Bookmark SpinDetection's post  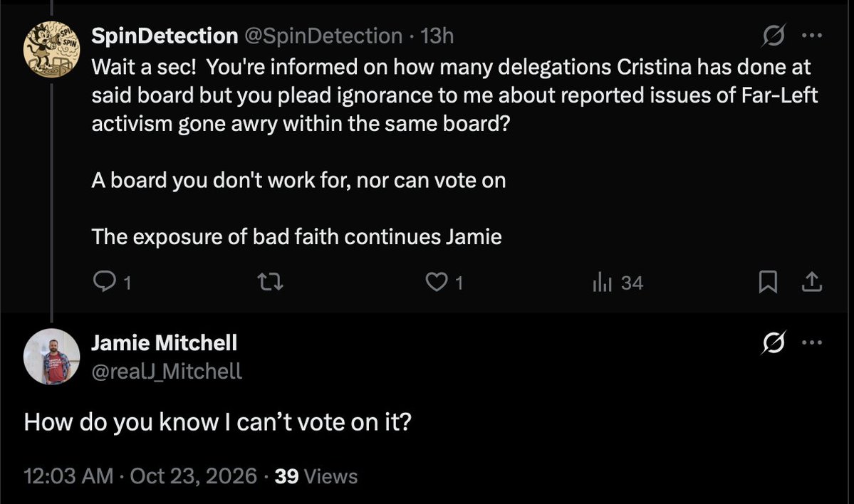tap(768, 282)
